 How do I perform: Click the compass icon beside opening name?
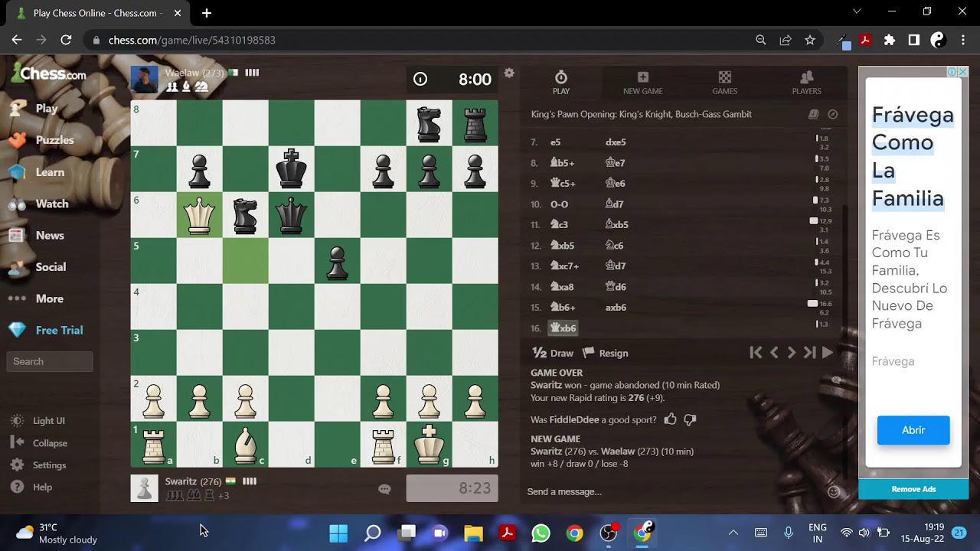click(x=833, y=114)
